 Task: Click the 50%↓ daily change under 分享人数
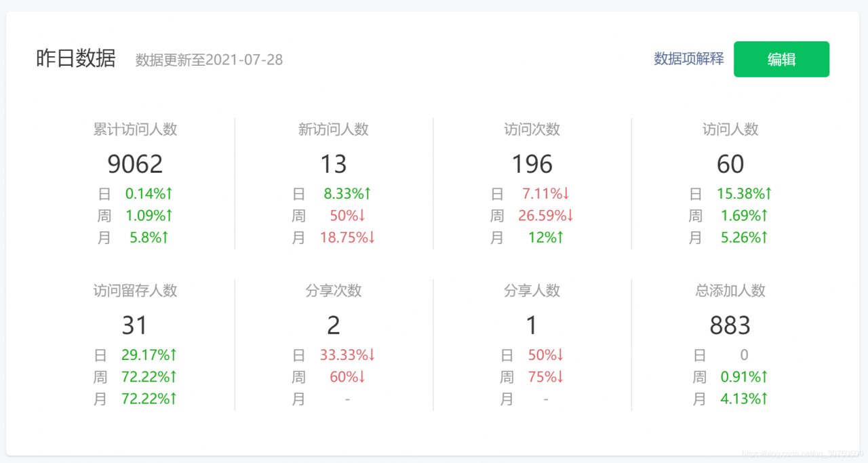point(546,355)
